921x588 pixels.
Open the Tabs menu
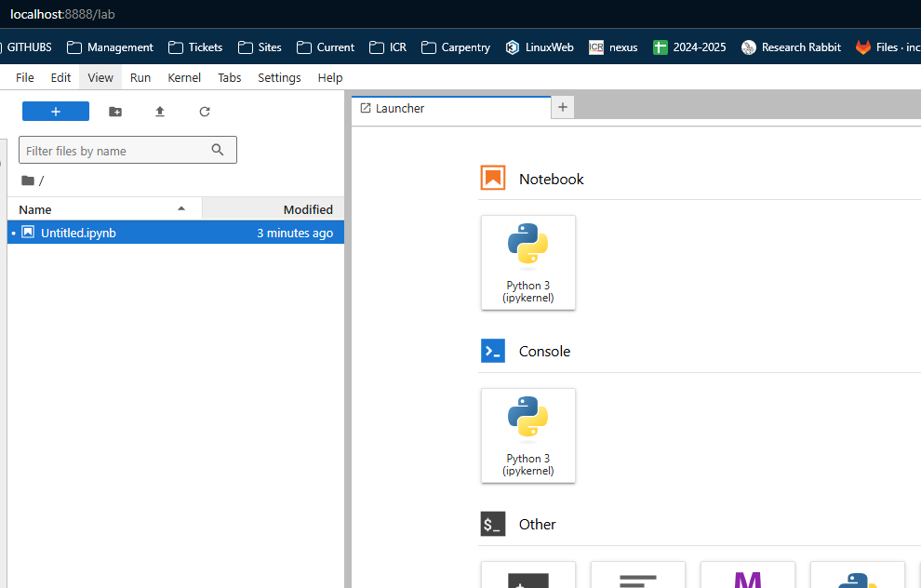[230, 77]
